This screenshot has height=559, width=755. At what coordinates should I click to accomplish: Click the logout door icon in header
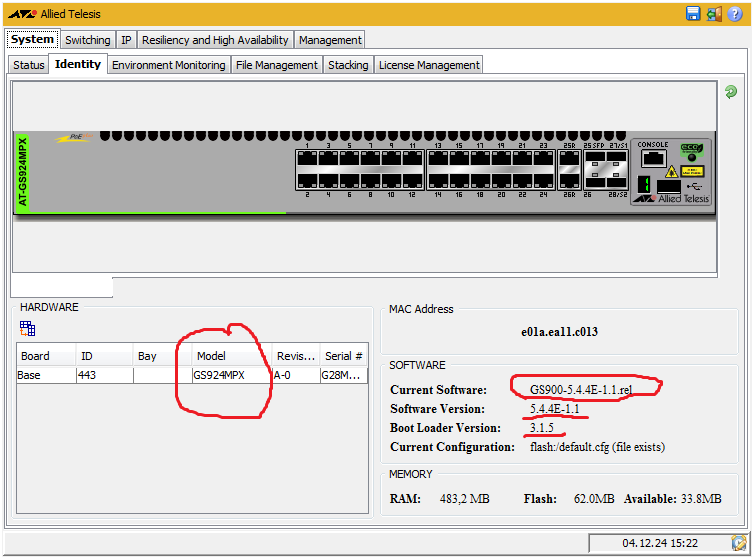[x=714, y=14]
